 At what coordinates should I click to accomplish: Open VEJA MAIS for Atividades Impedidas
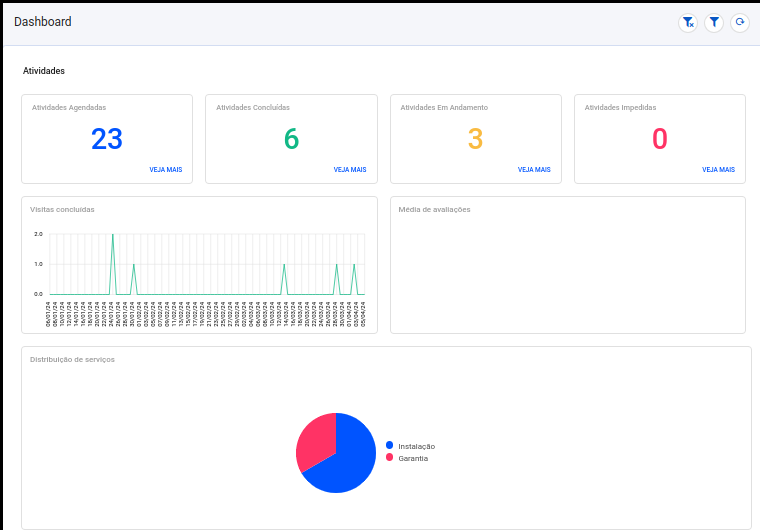718,170
